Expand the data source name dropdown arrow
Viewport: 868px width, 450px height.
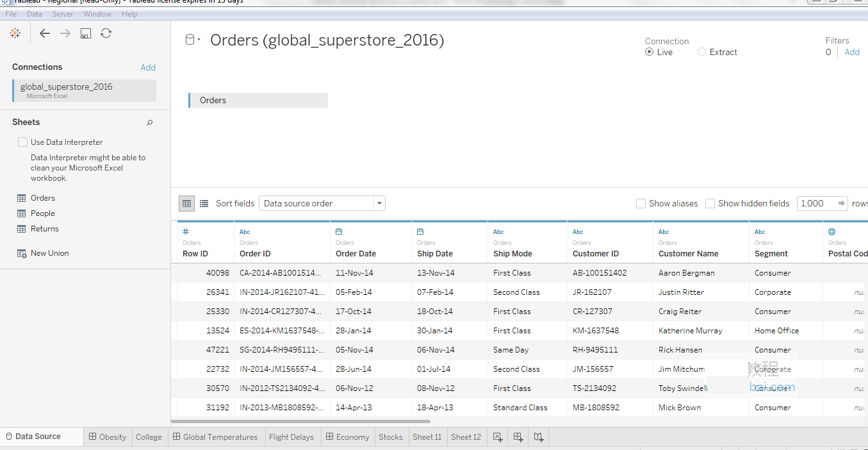click(x=199, y=40)
